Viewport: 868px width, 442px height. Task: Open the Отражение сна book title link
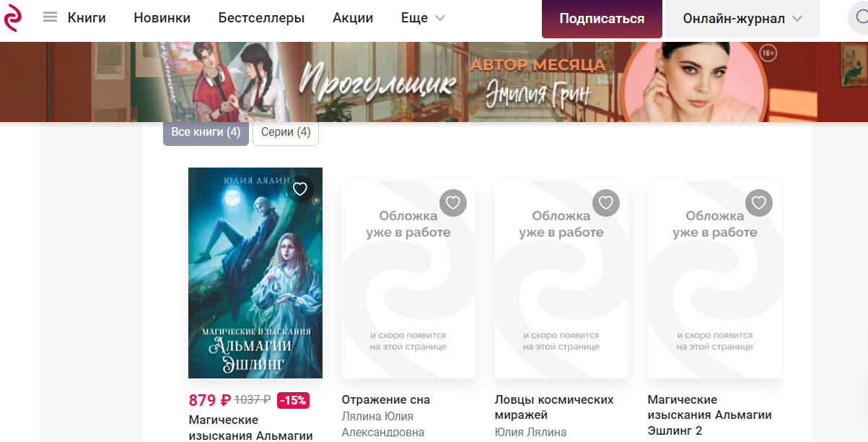[385, 399]
